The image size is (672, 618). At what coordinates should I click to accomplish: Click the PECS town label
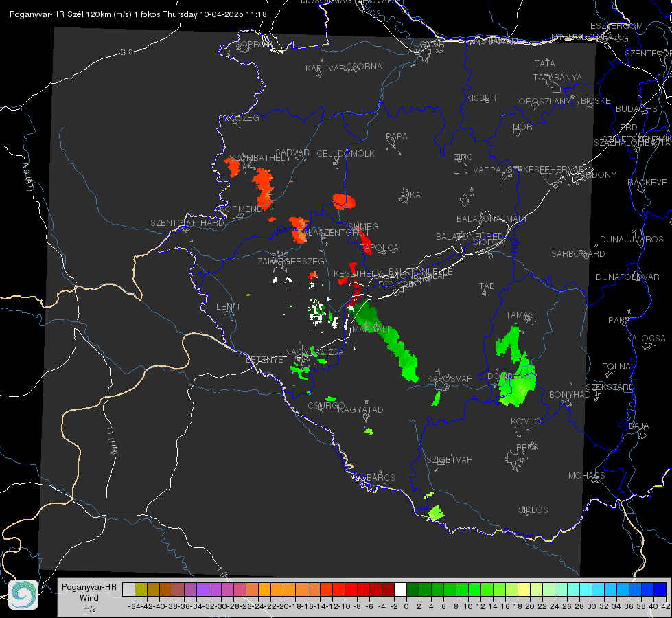(x=526, y=448)
